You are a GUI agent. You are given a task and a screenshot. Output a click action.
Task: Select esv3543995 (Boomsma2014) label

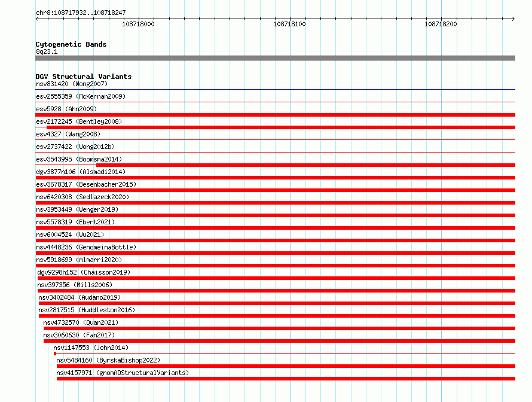(79, 159)
